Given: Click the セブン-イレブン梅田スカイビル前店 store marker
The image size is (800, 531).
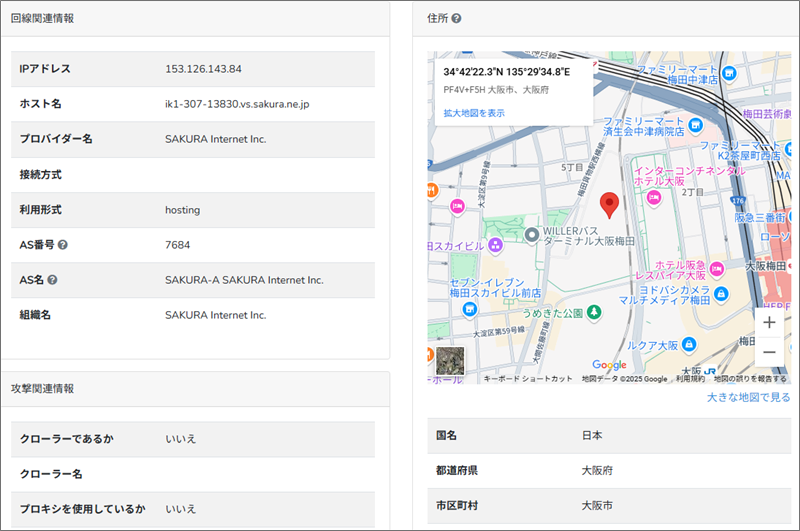Looking at the screenshot, I should pyautogui.click(x=469, y=309).
